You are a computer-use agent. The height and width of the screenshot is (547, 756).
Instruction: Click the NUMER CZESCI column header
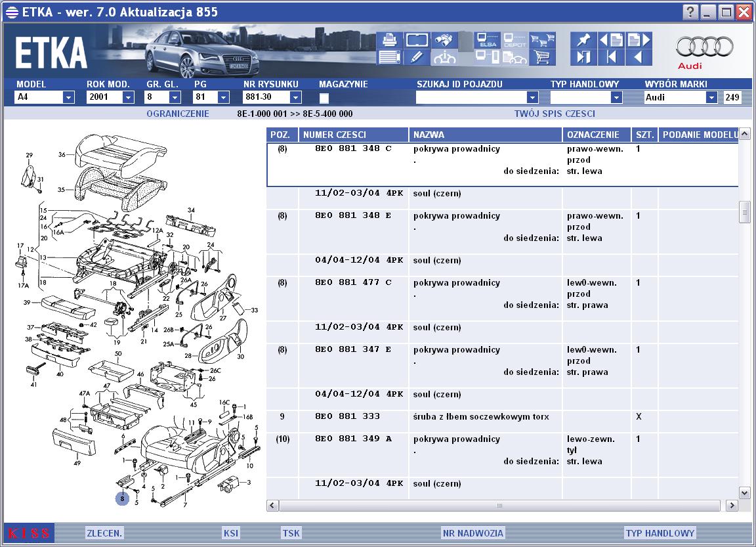pyautogui.click(x=354, y=135)
